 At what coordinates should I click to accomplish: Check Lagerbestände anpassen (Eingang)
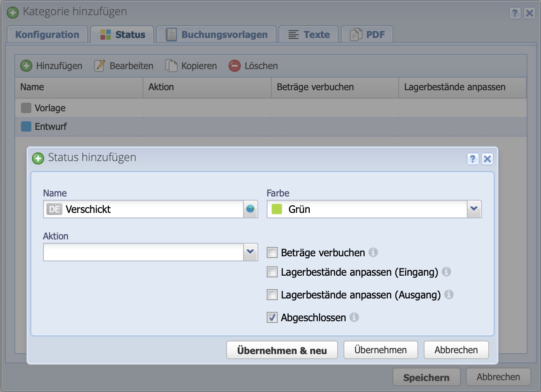point(272,272)
